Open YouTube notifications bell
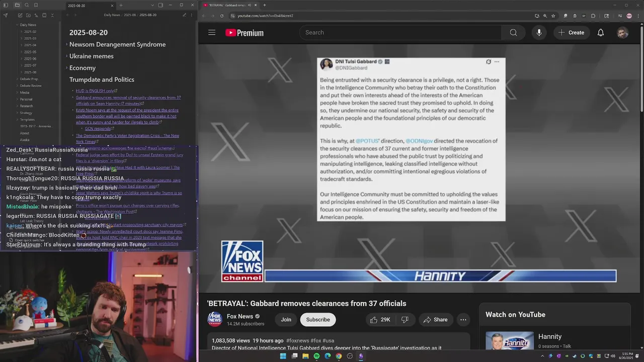Screen dimensions: 644x362 tap(600, 33)
